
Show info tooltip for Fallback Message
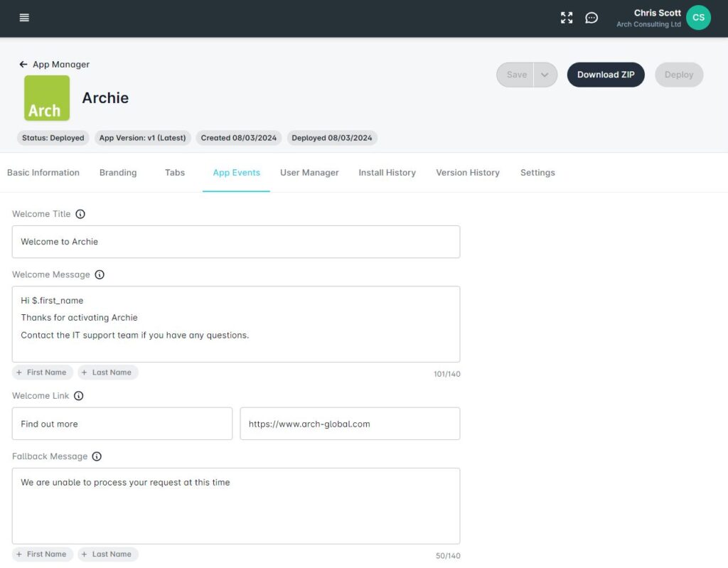[x=97, y=456]
